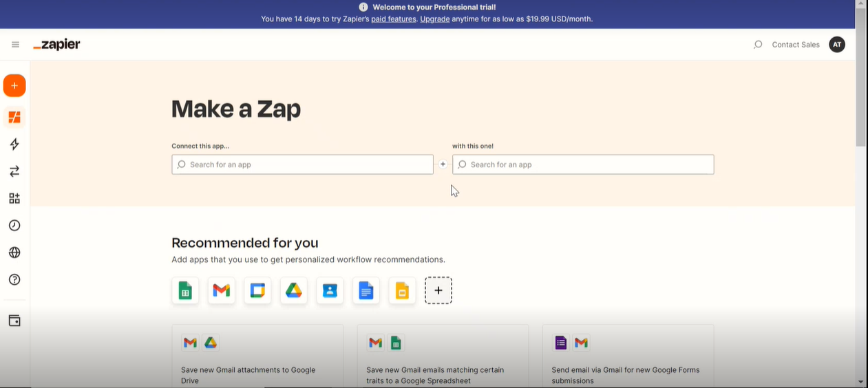Screen dimensions: 868x388
Task: Click the Upgrade link in banner
Action: coord(435,19)
